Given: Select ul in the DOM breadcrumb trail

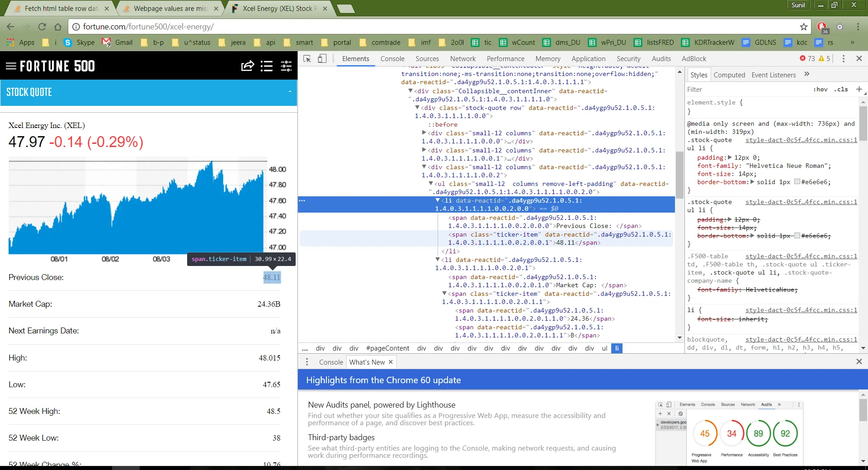Looking at the screenshot, I should (x=604, y=348).
